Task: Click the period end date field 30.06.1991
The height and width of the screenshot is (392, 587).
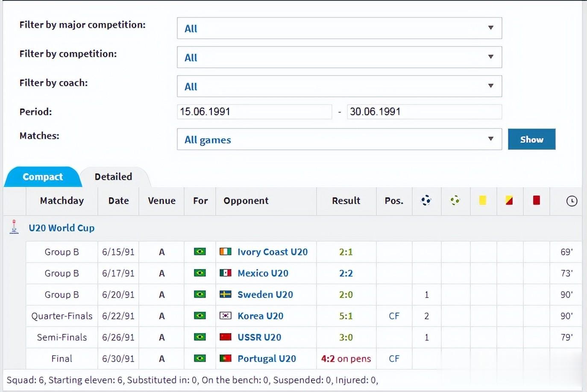Action: [424, 112]
